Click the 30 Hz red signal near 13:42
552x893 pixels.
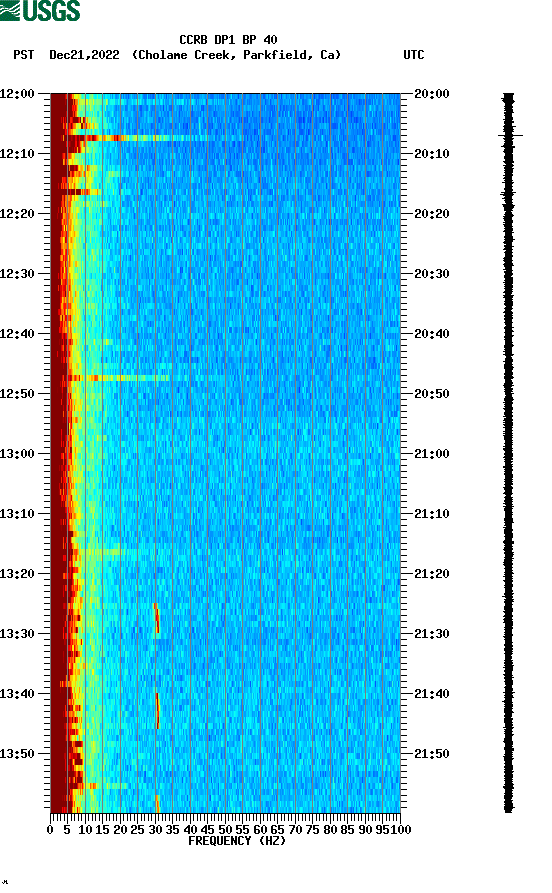158,711
